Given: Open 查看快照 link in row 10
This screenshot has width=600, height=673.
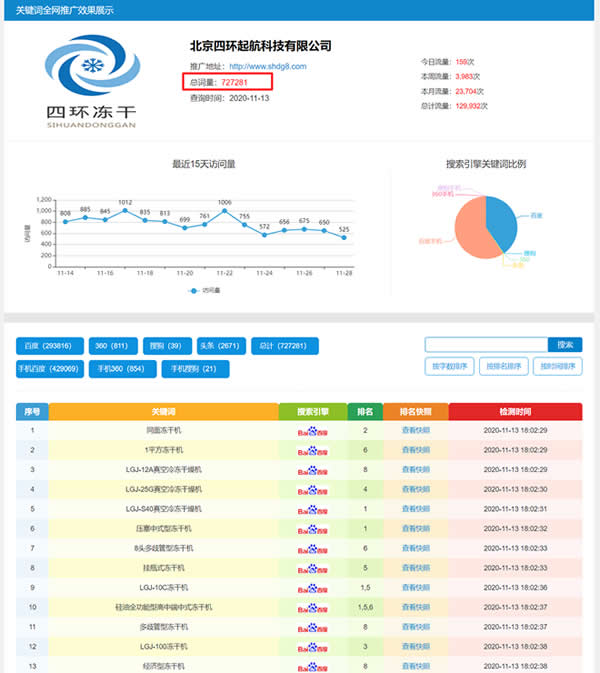Looking at the screenshot, I should click(x=416, y=607).
